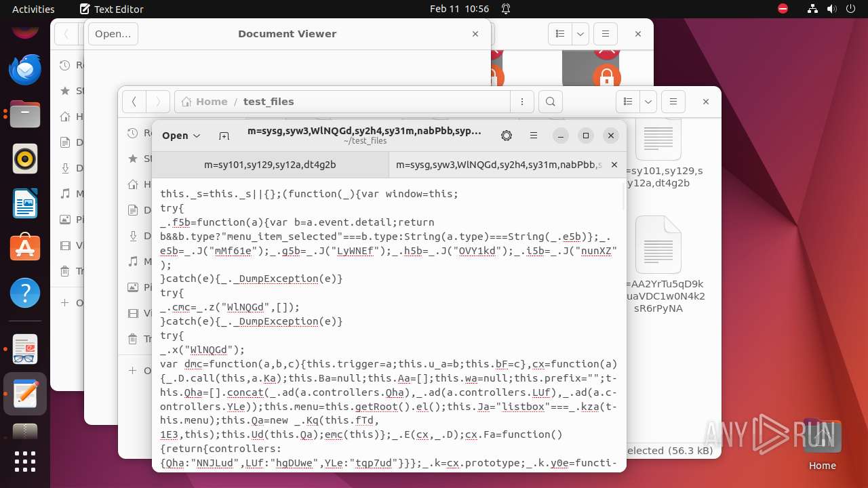The height and width of the screenshot is (488, 868).
Task: Switch to list view in test_files window
Action: [x=628, y=102]
